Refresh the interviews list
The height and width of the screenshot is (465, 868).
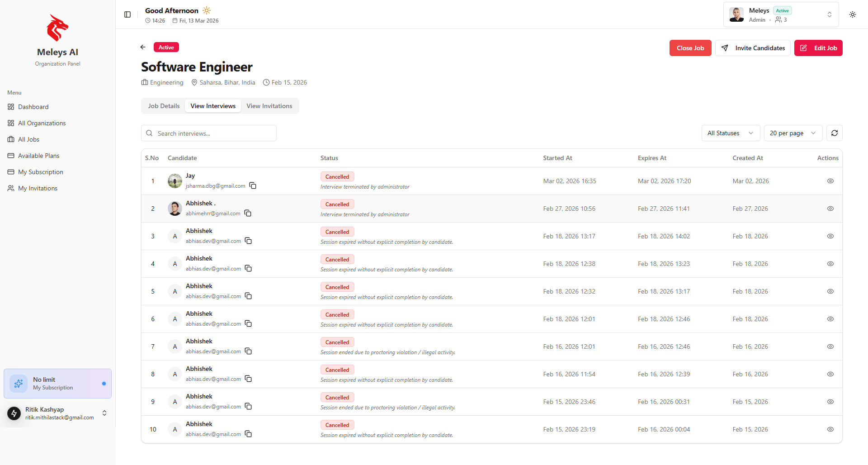coord(834,133)
